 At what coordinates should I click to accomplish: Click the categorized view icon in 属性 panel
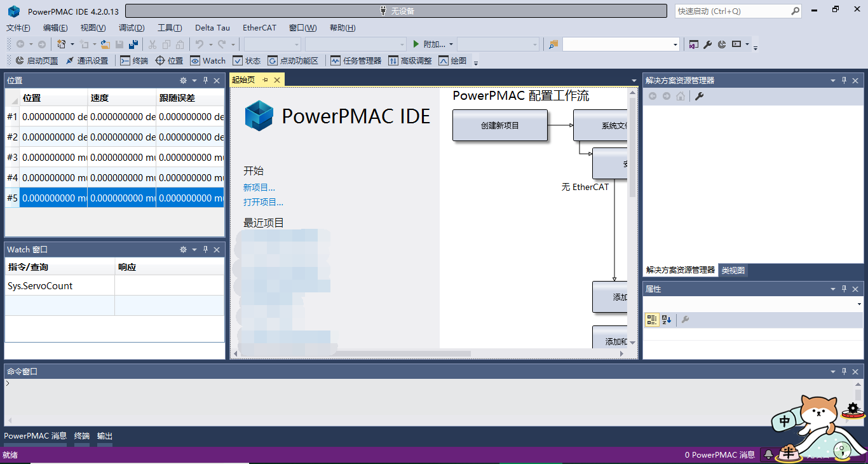click(x=651, y=320)
